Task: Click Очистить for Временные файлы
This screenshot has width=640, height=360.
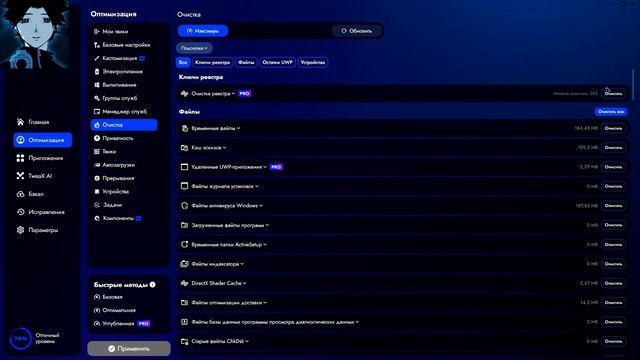Action: pos(613,128)
